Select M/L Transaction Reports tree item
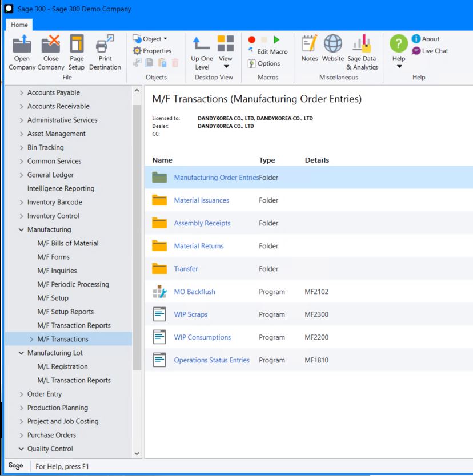Viewport: 473px width, 476px height. pos(74,380)
